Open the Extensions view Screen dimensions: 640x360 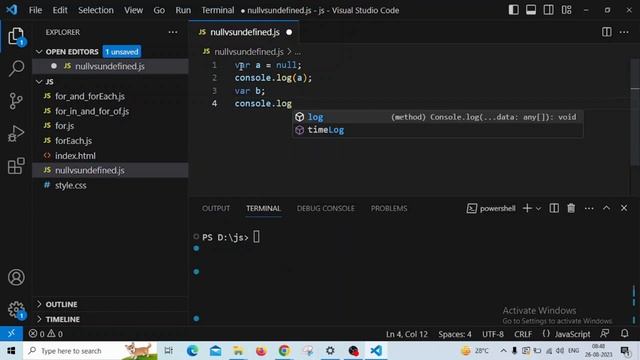[16, 166]
